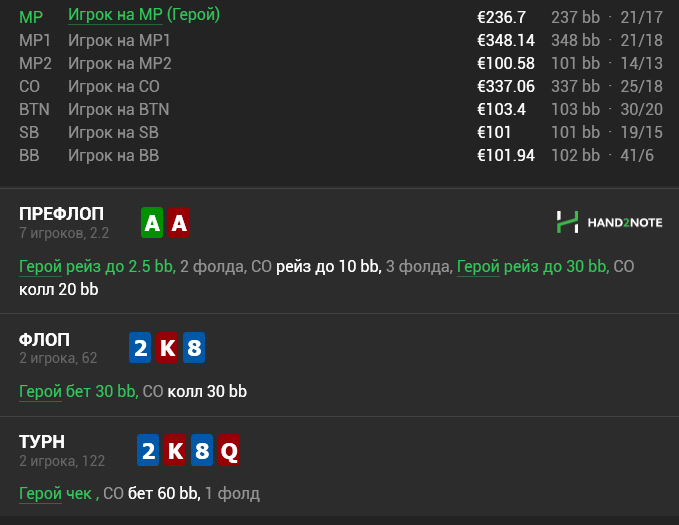Viewport: 679px width, 525px height.
Task: Click the blue 8 card on the flop
Action: tap(194, 348)
